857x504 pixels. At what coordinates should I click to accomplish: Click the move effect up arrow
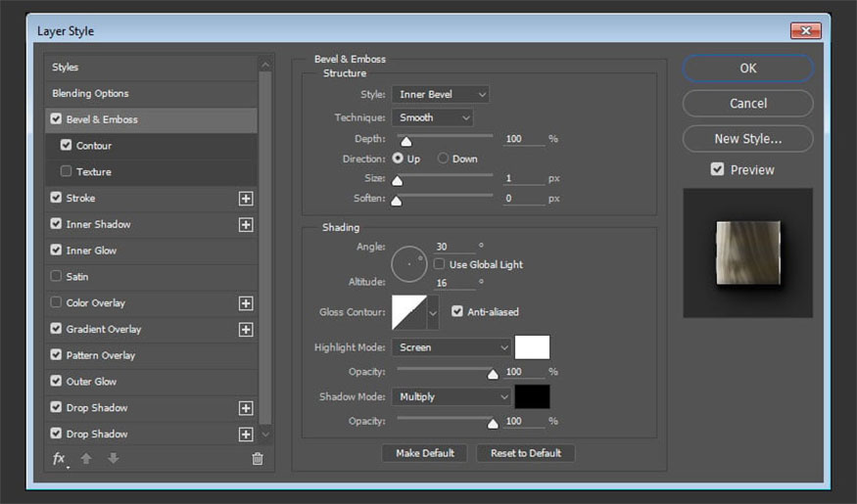click(86, 458)
